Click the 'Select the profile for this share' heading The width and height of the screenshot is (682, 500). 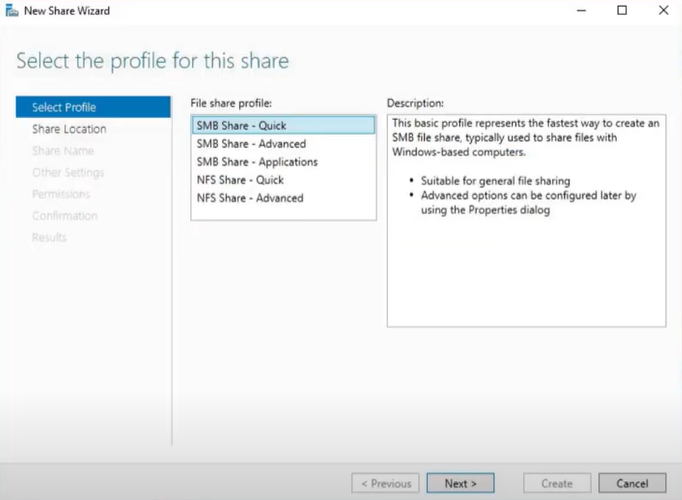coord(153,61)
